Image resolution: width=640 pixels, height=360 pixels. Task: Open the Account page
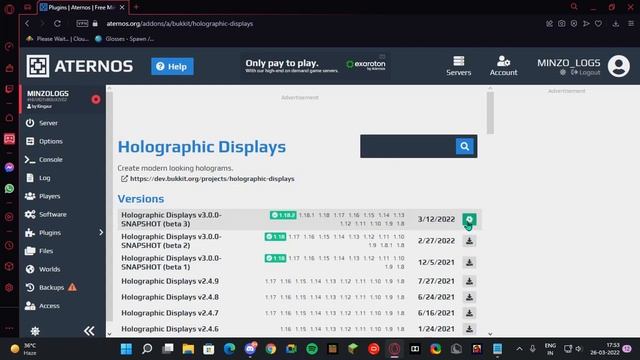tap(503, 66)
